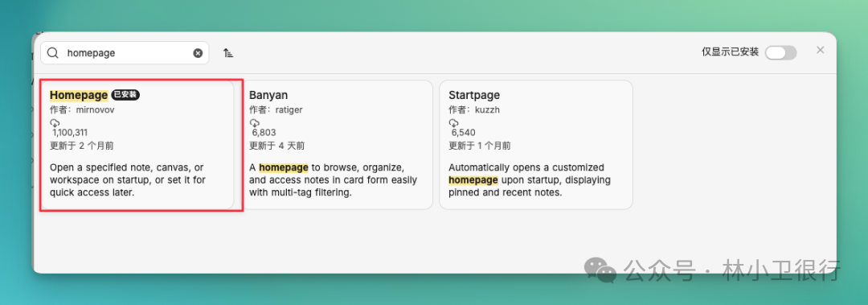Click the text 更新于 1 个月前

click(x=479, y=146)
